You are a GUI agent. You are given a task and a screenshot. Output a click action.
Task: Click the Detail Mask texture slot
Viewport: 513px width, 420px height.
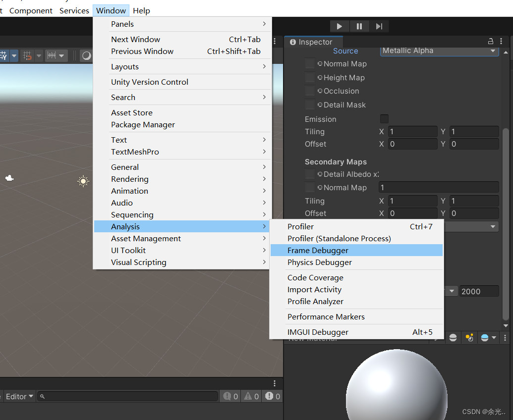click(309, 105)
